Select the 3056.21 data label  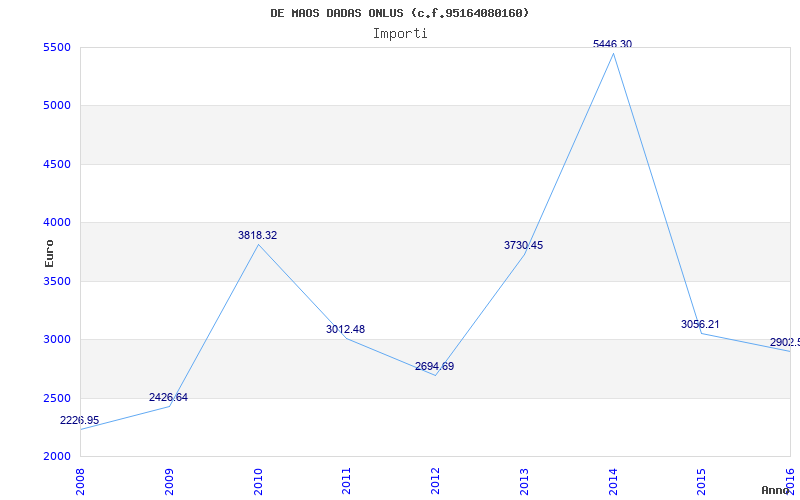coord(700,324)
